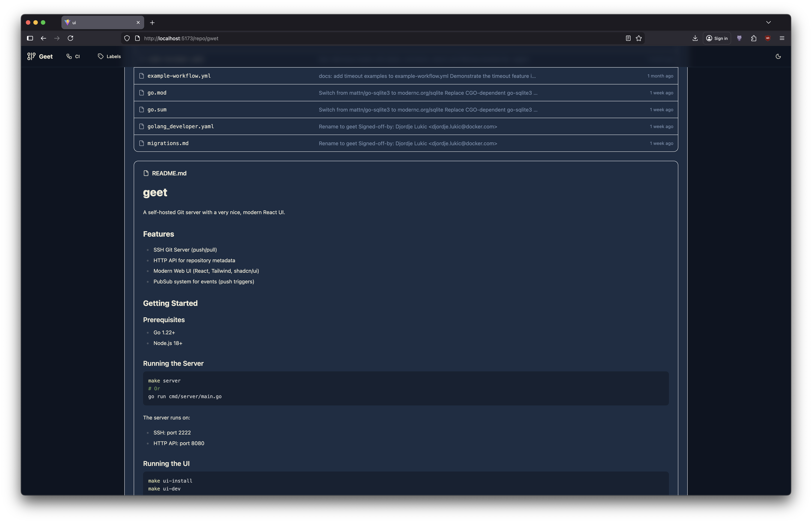The image size is (812, 523).
Task: Click the Geet logo icon
Action: coord(31,56)
